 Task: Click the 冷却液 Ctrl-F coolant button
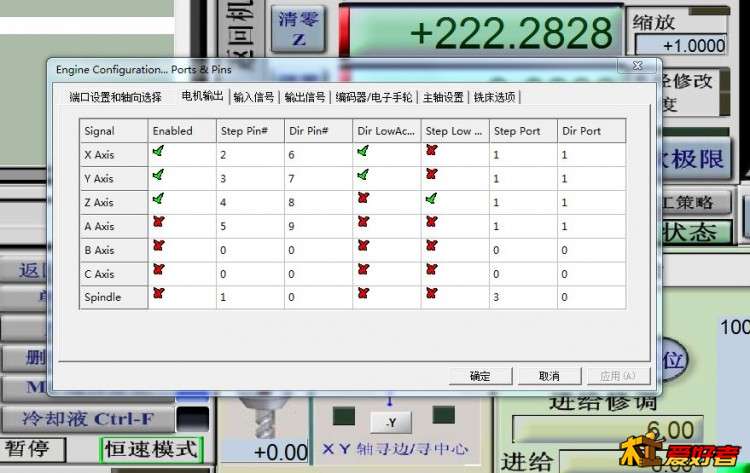point(88,419)
